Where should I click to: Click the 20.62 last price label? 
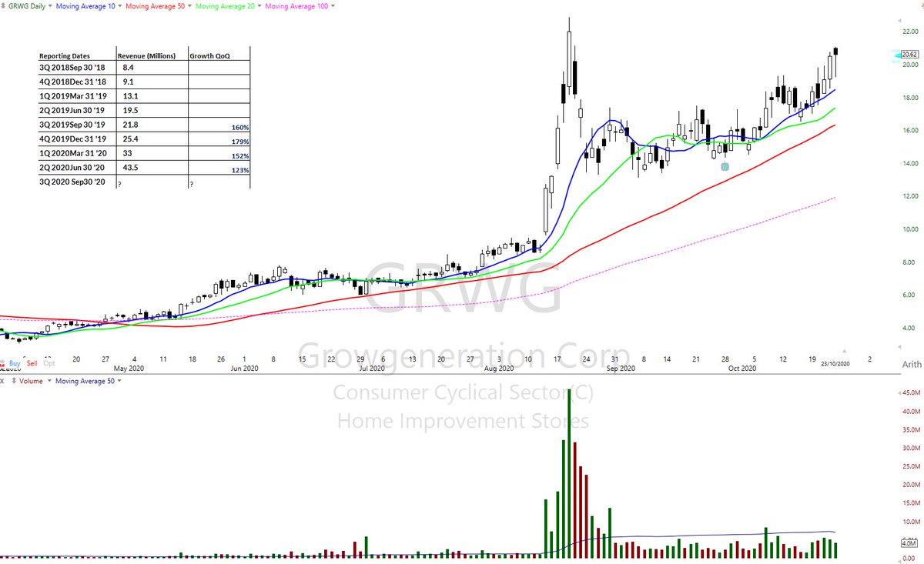pos(909,55)
